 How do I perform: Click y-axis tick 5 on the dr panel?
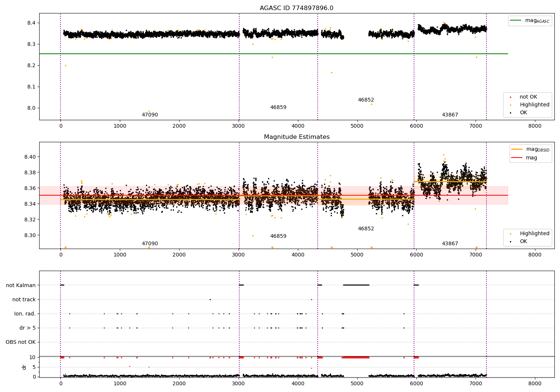click(34, 367)
